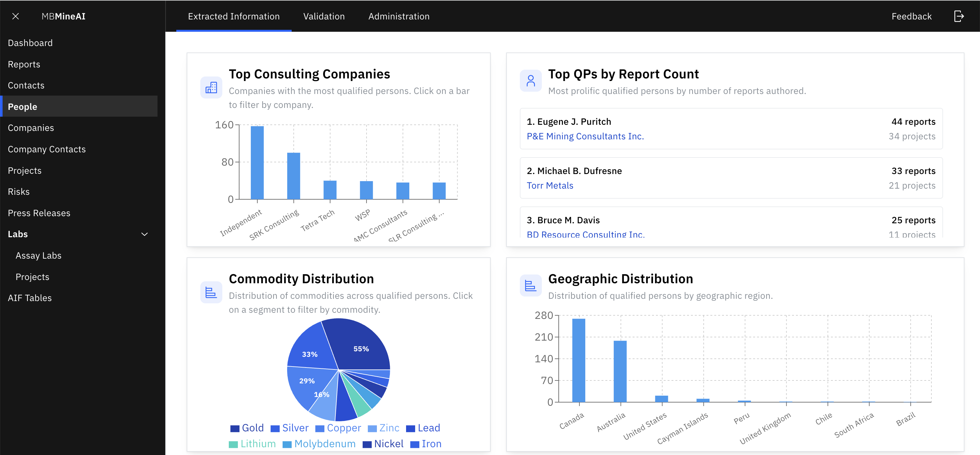The image size is (980, 455).
Task: Collapse the Labs section in the sidebar
Action: click(144, 234)
